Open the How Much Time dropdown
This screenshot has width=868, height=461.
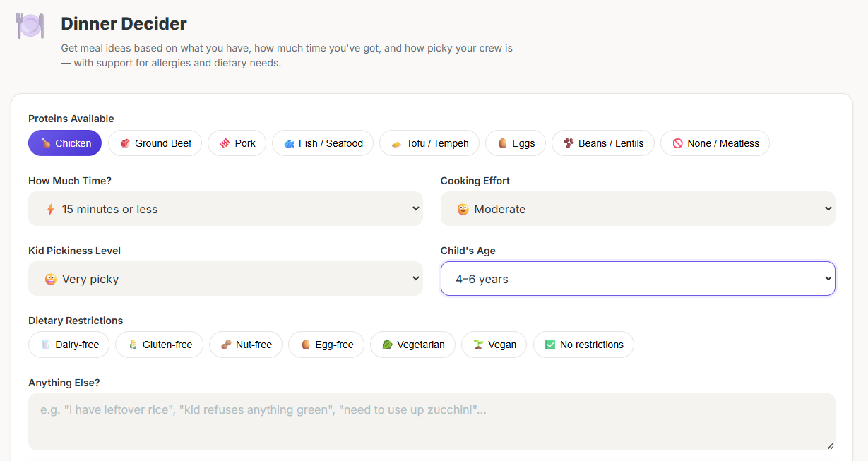pyautogui.click(x=225, y=208)
